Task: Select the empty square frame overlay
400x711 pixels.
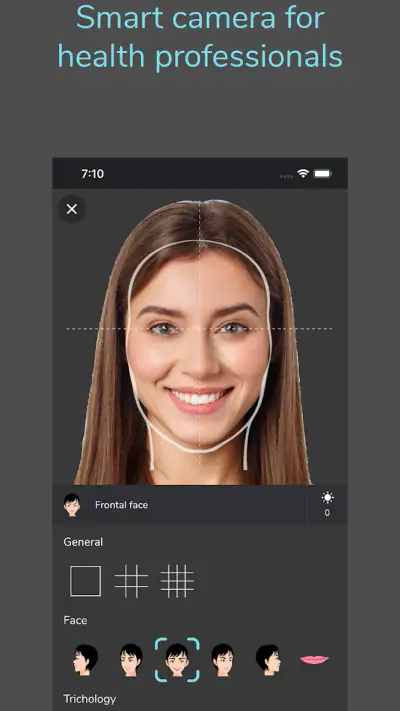Action: click(x=85, y=581)
